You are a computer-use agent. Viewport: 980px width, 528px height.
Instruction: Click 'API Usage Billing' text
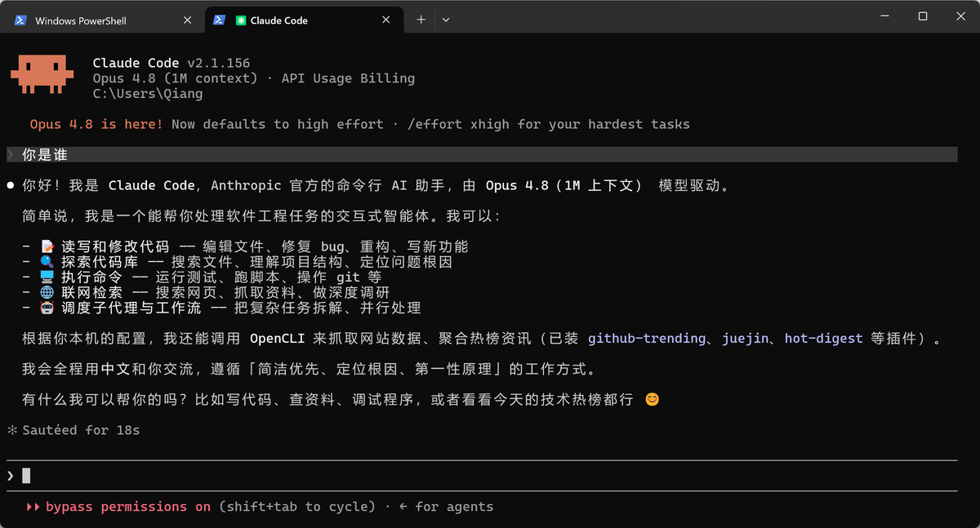click(x=348, y=78)
